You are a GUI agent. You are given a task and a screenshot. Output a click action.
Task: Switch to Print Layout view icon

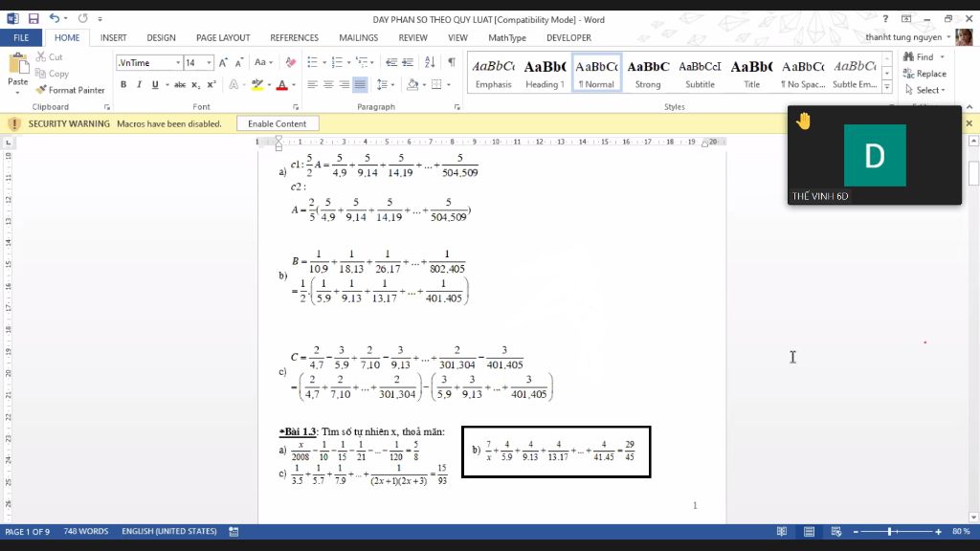[x=809, y=532]
